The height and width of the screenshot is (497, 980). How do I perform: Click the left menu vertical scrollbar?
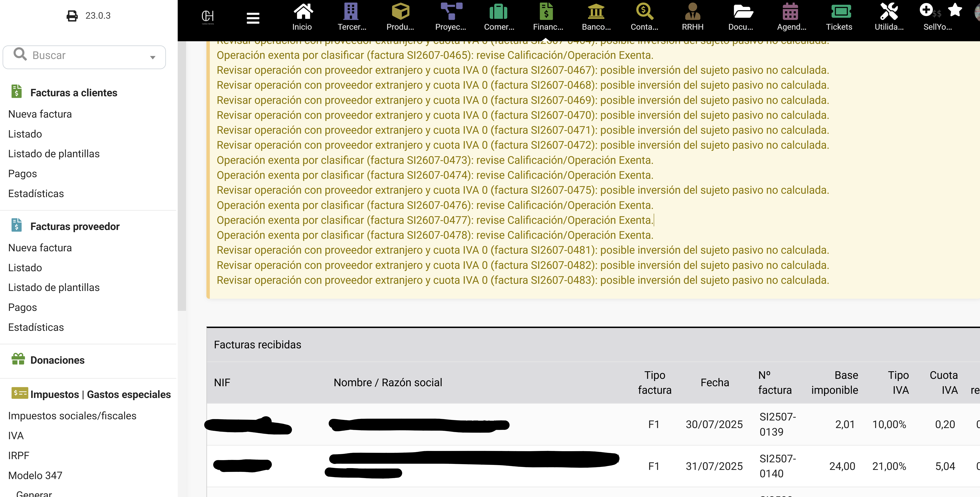coord(182,176)
